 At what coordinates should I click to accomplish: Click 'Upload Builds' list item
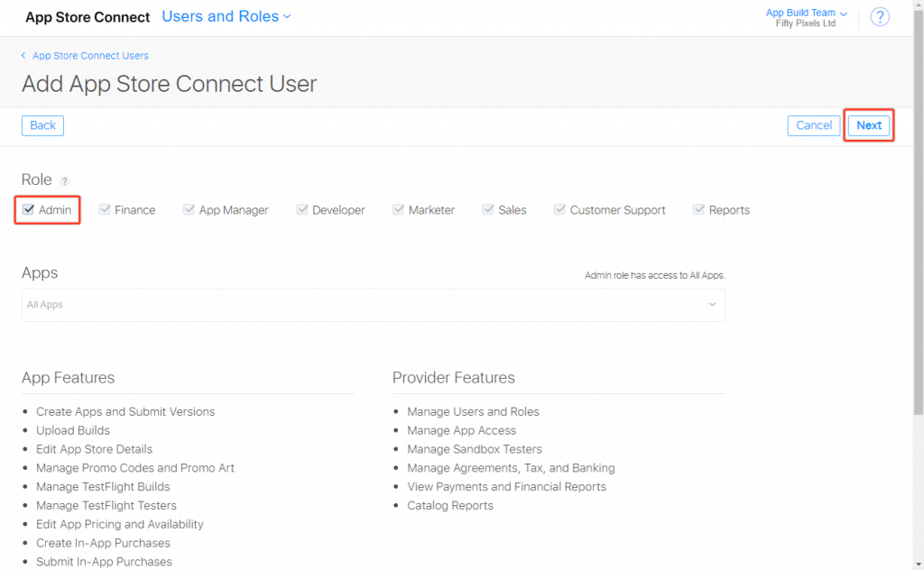coord(73,430)
